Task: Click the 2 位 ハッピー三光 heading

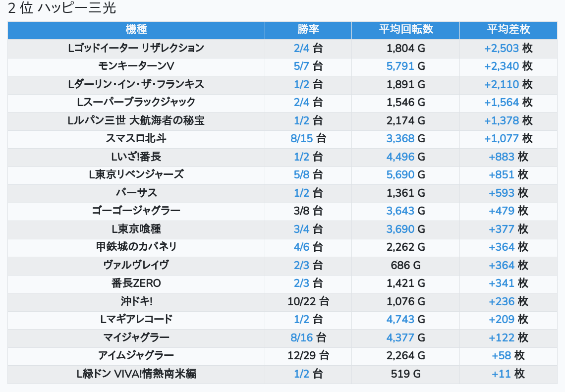Action: tap(62, 8)
